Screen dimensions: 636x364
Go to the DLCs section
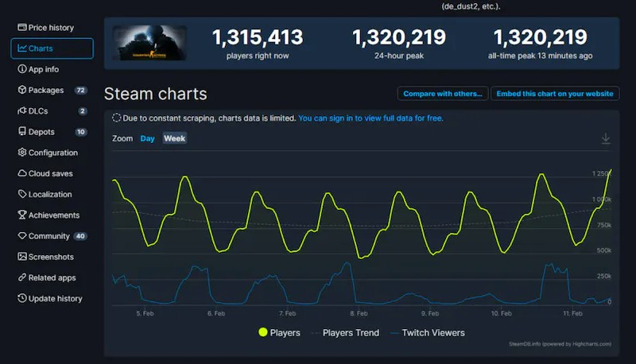[52, 111]
